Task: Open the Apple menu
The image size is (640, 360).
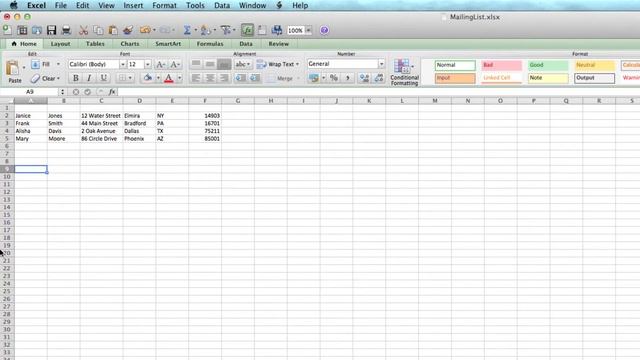Action: (x=13, y=5)
